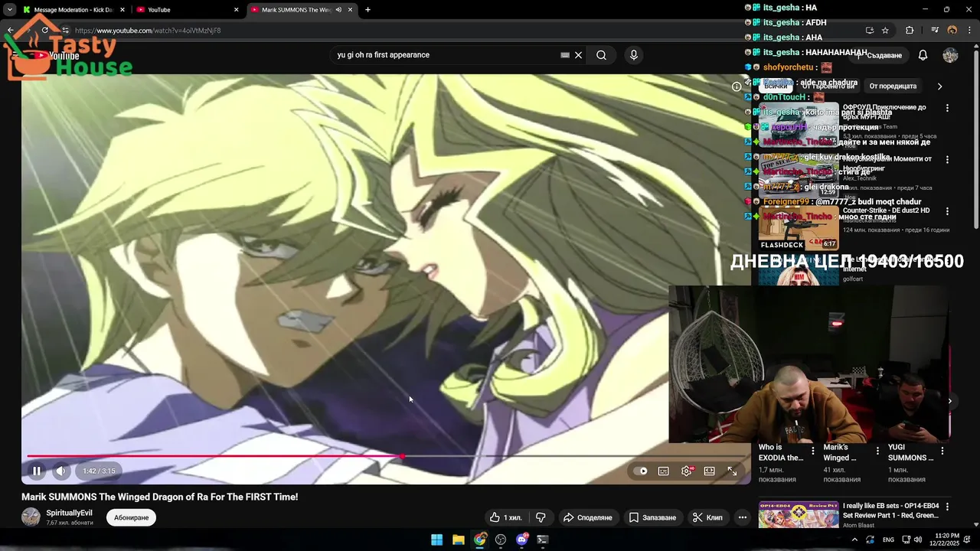Open Windows Start menu
The image size is (980, 551).
436,540
